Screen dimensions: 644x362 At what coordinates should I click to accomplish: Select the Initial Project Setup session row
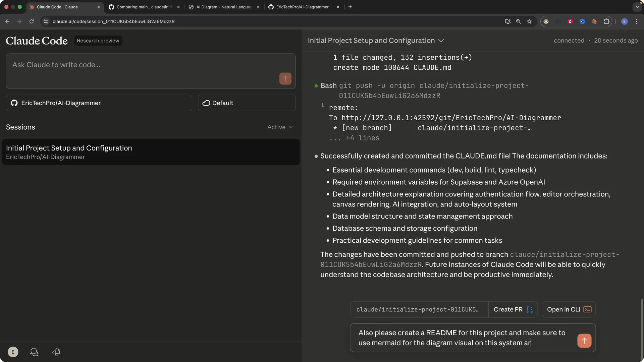[151, 152]
